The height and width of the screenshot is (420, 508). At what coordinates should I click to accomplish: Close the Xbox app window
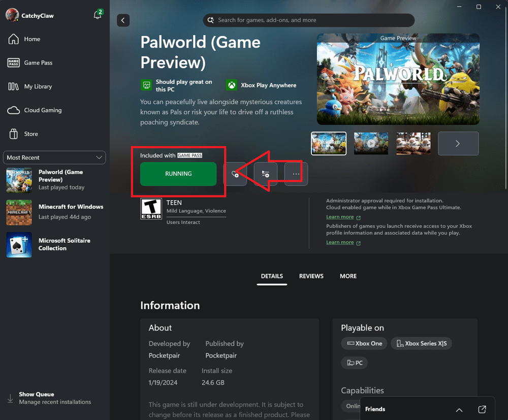pyautogui.click(x=498, y=7)
